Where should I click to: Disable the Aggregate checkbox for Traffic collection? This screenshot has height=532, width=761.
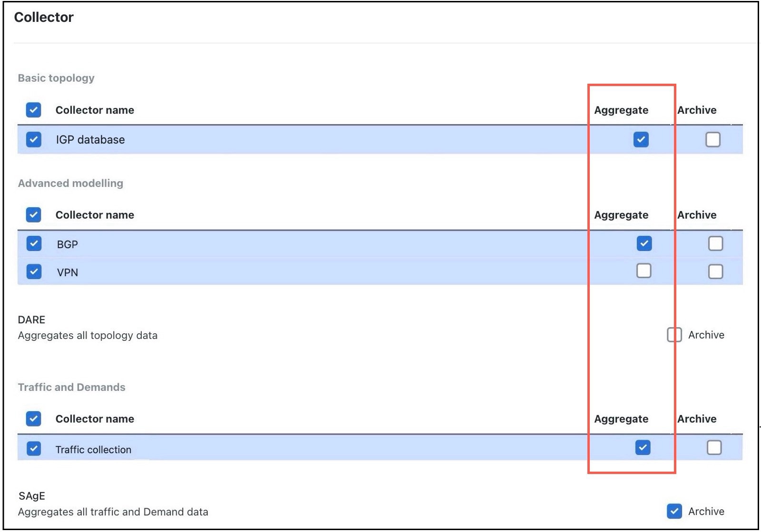click(643, 448)
